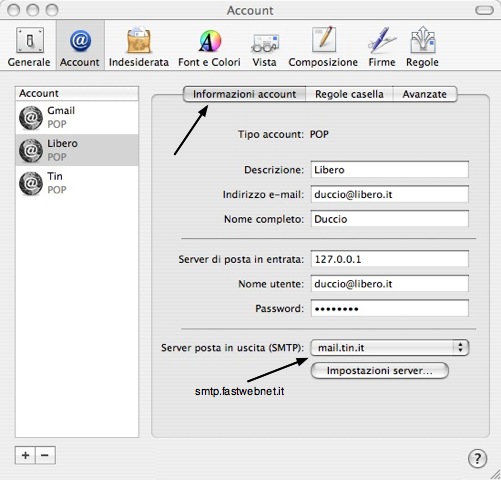Add a new account with plus button
This screenshot has width=501, height=480.
[x=25, y=455]
